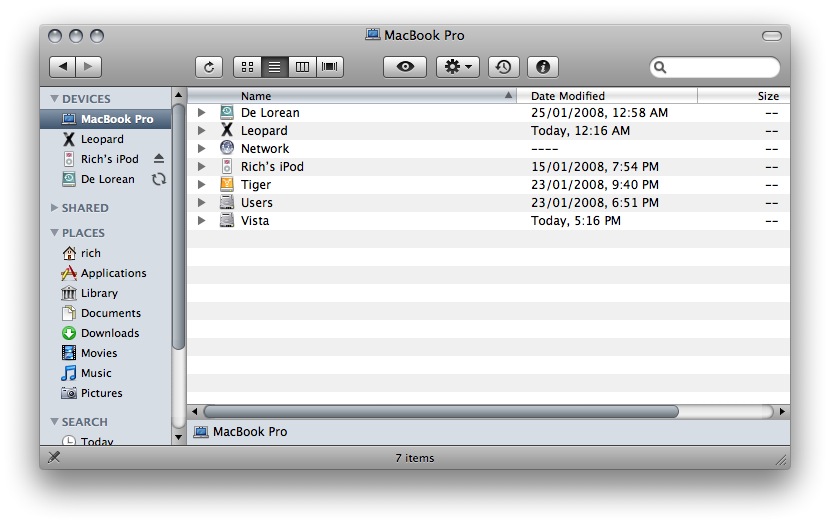The width and height of the screenshot is (830, 524).
Task: Open Movies in the sidebar
Action: tap(105, 353)
